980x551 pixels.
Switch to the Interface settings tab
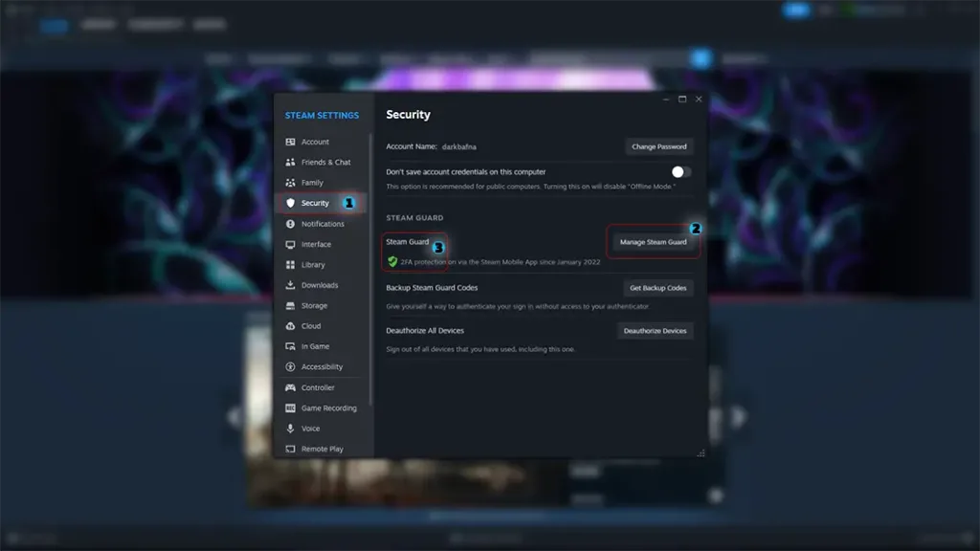(x=316, y=245)
